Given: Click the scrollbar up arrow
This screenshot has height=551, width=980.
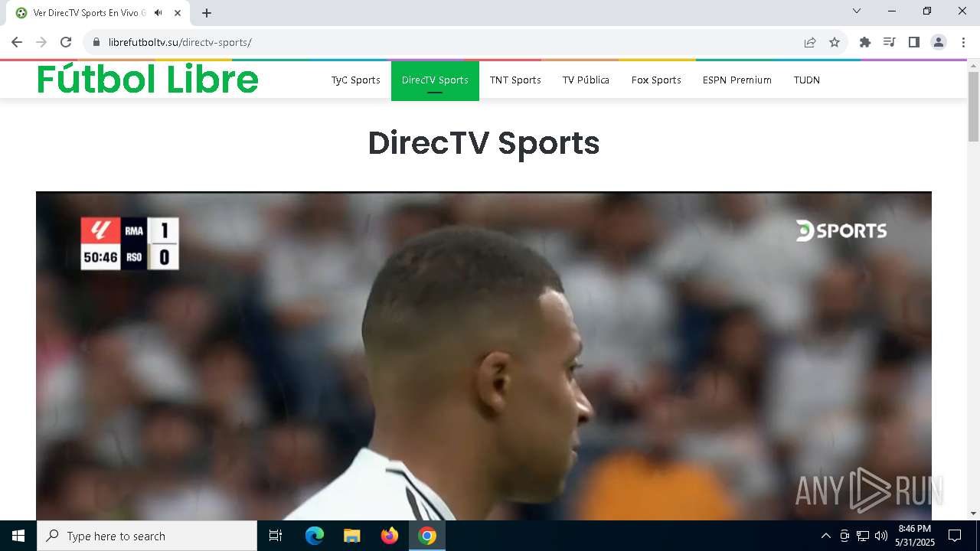Looking at the screenshot, I should click(974, 66).
